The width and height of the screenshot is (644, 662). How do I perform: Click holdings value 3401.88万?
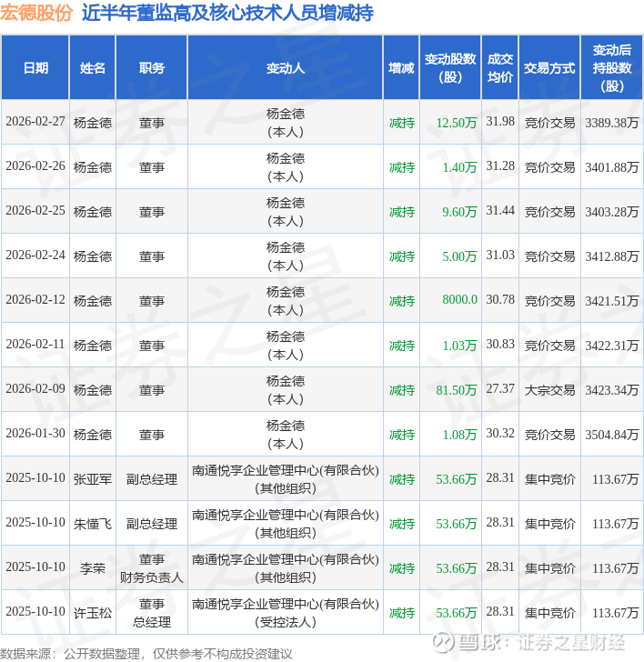coord(612,167)
